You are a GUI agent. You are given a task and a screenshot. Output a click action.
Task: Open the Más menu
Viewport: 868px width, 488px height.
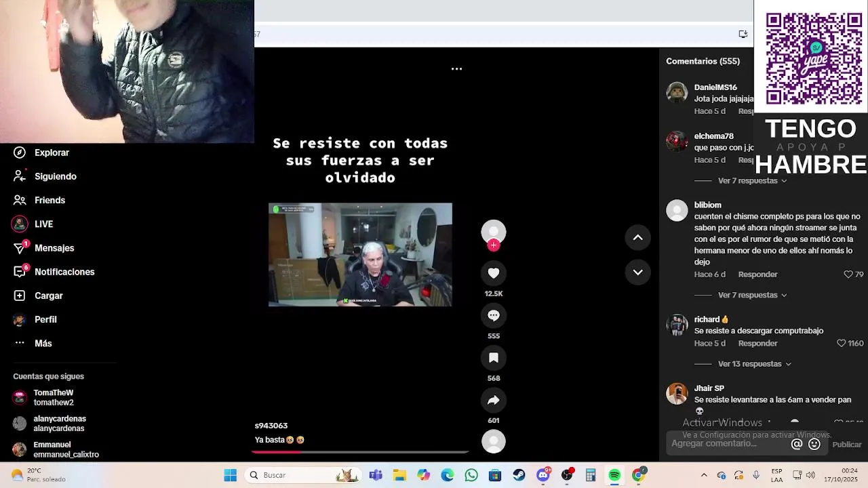click(33, 343)
